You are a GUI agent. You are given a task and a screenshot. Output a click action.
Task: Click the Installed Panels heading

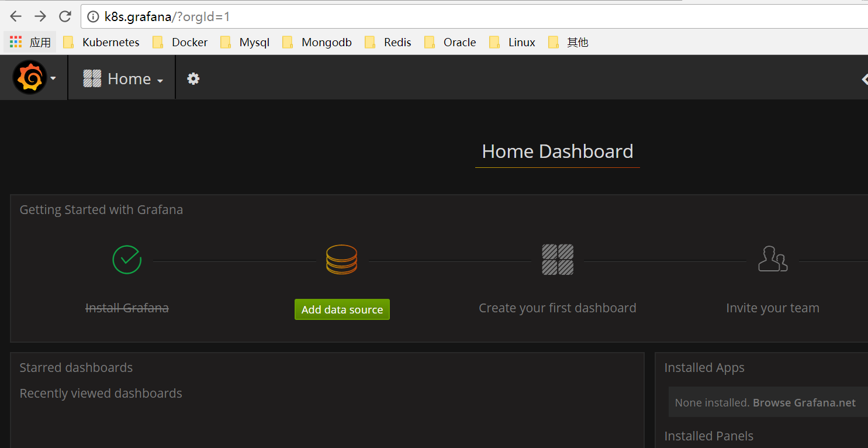coord(708,436)
